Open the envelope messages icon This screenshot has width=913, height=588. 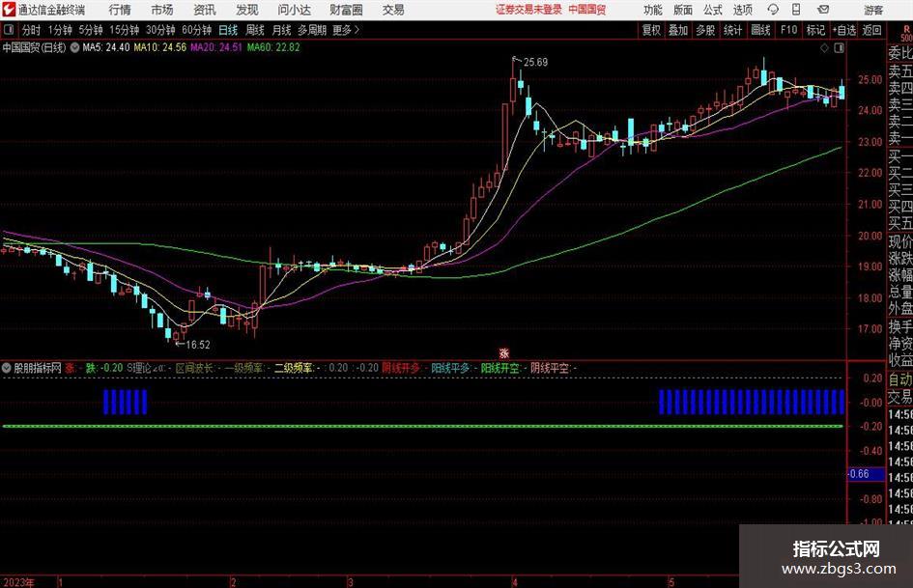coord(823,10)
